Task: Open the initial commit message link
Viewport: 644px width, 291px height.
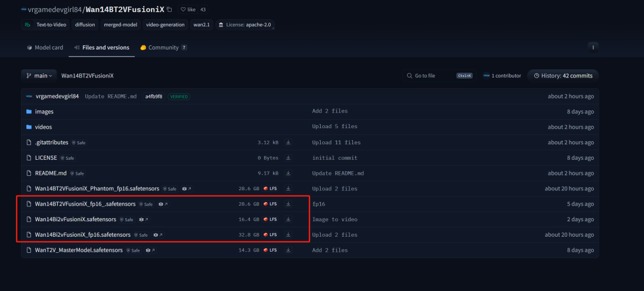Action: (335, 157)
